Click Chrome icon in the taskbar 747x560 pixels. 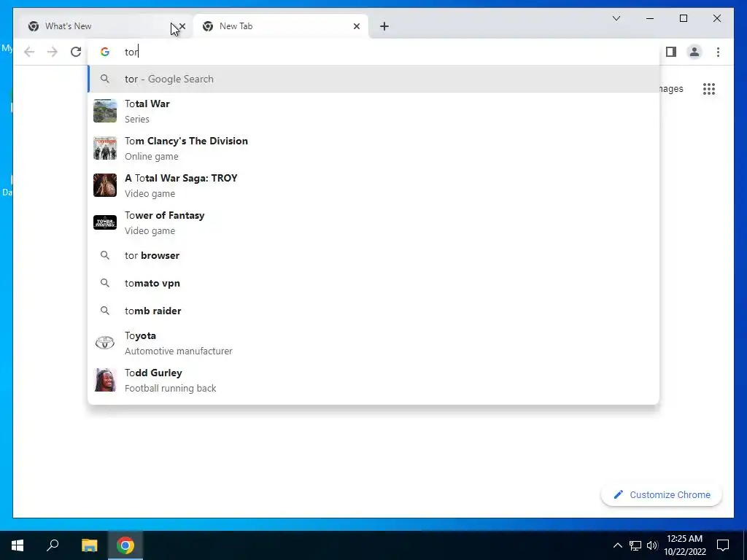[x=125, y=545]
